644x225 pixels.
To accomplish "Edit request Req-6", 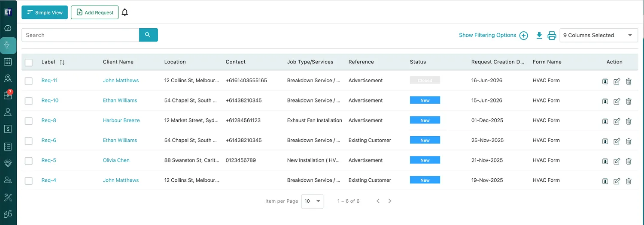I will [617, 141].
